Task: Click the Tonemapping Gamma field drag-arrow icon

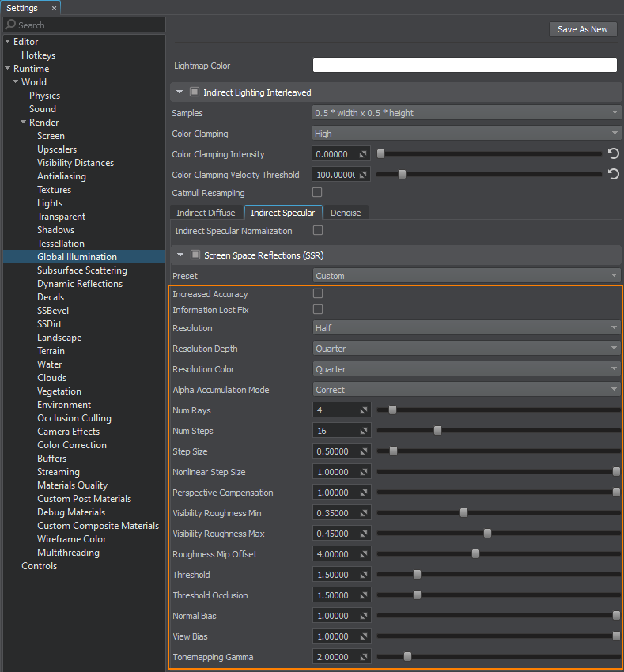Action: (363, 657)
